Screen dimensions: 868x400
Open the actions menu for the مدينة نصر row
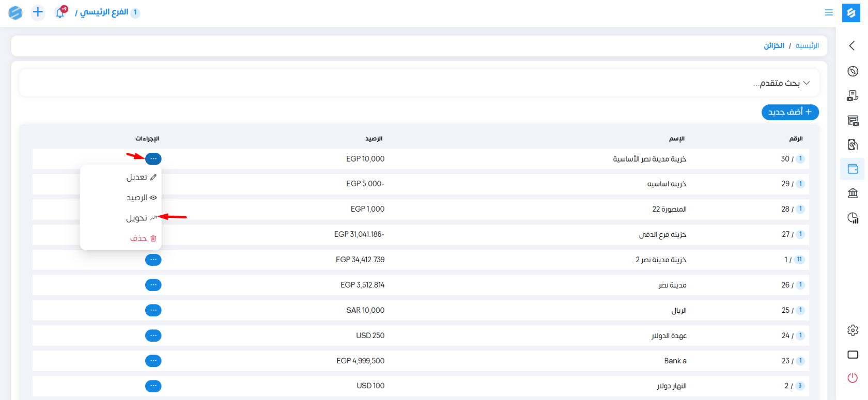[x=153, y=285]
